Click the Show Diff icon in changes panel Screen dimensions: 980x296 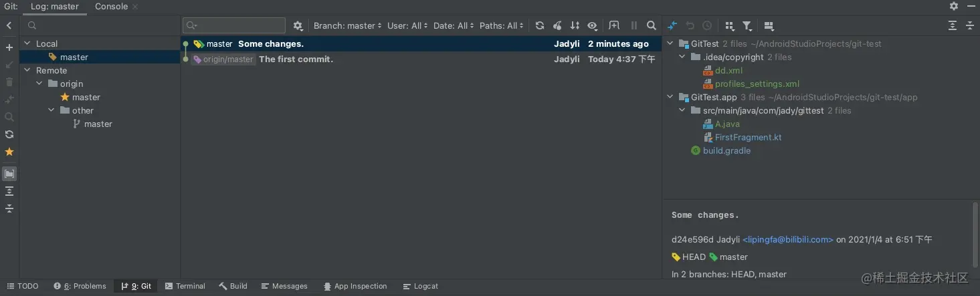672,25
